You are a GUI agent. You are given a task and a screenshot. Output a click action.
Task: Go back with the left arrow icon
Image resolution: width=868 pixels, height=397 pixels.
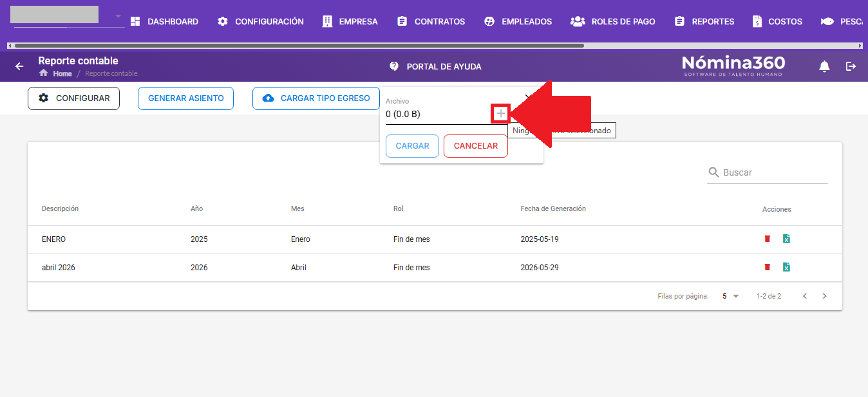(x=19, y=66)
